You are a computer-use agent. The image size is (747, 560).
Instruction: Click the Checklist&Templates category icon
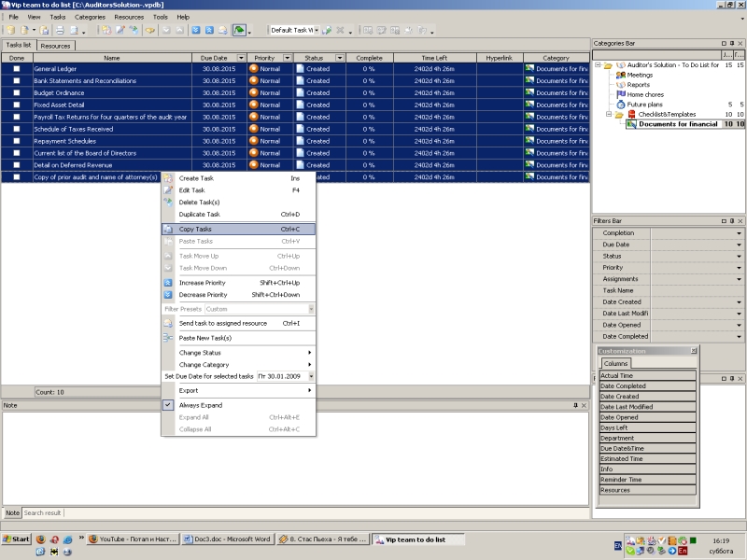pos(631,114)
